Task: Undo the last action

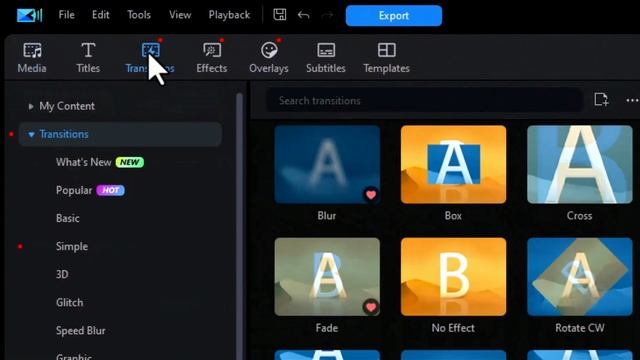Action: click(303, 16)
